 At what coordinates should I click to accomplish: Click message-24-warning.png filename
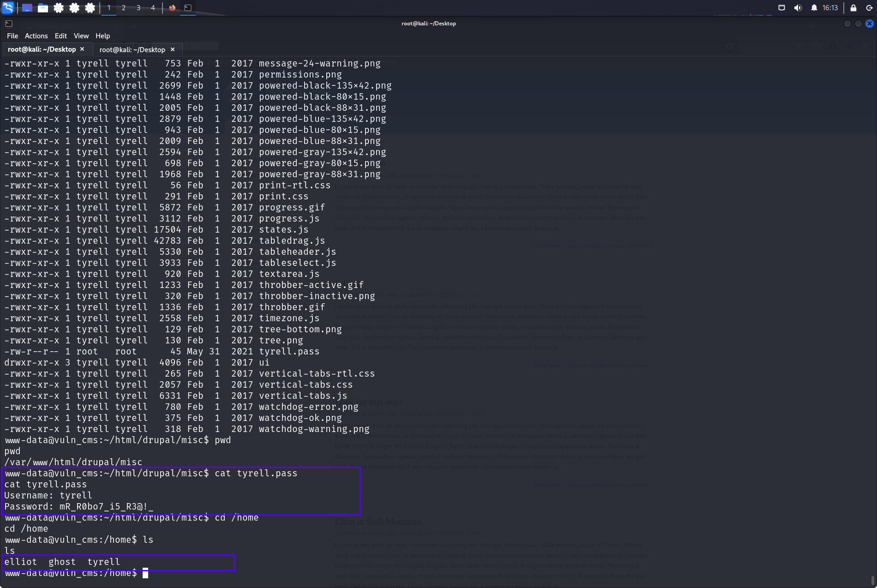point(319,64)
